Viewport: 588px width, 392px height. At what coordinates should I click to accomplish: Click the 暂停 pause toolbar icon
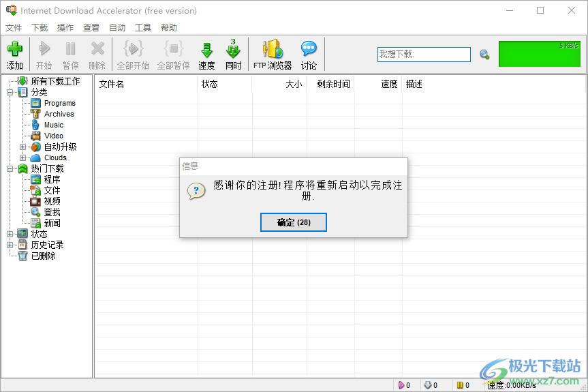70,49
